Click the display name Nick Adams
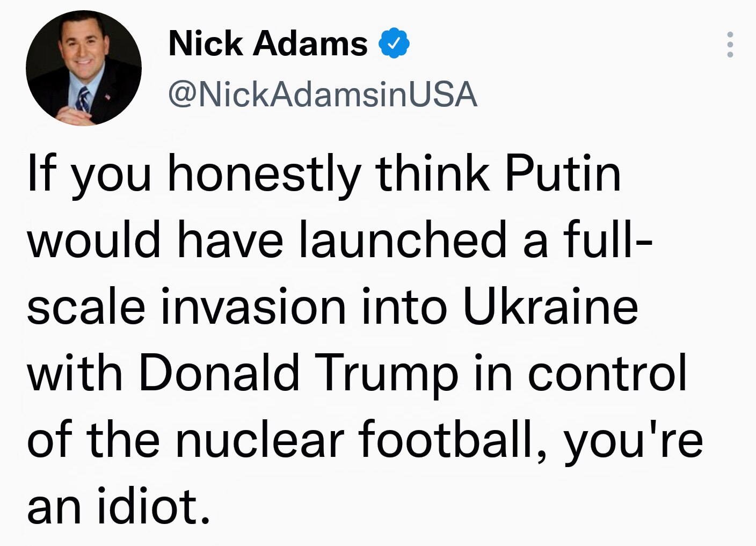Image resolution: width=756 pixels, height=546 pixels. (268, 43)
